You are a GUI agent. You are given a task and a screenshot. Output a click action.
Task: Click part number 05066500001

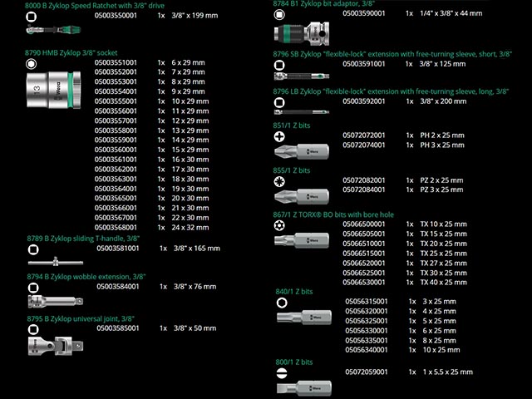point(364,224)
